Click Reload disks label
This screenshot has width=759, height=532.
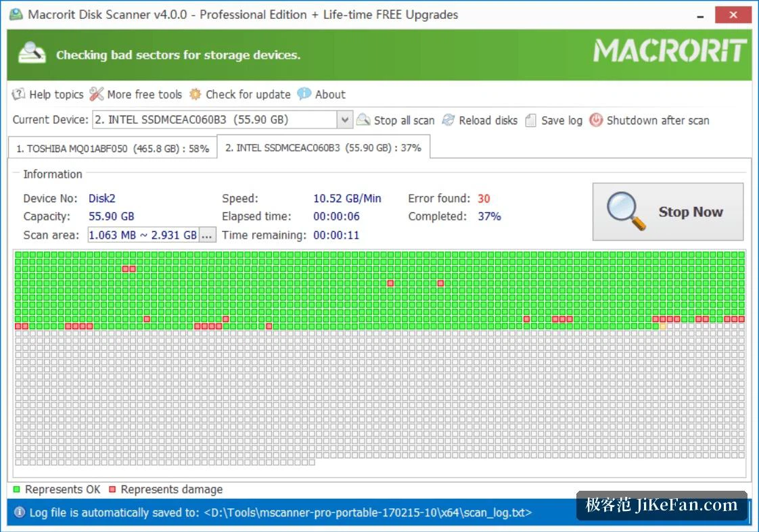(488, 120)
